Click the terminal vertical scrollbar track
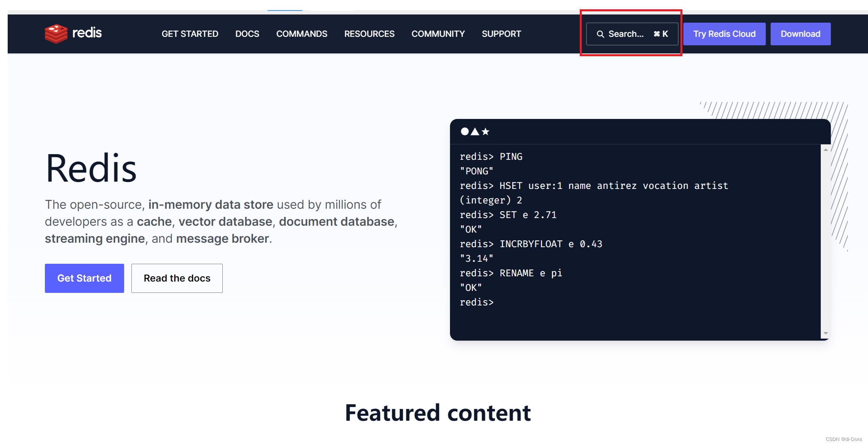The width and height of the screenshot is (868, 445). [x=826, y=243]
